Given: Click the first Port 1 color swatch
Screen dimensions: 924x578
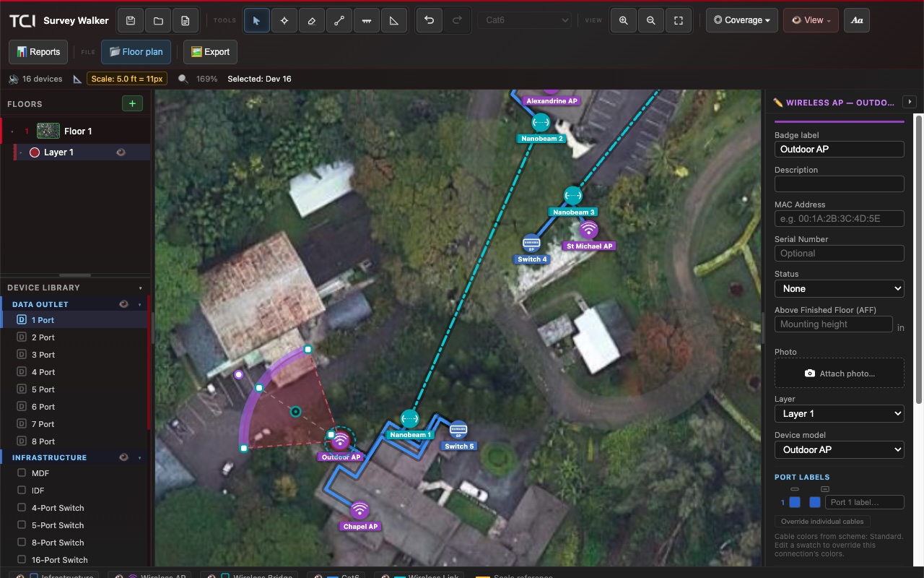Looking at the screenshot, I should (x=795, y=502).
